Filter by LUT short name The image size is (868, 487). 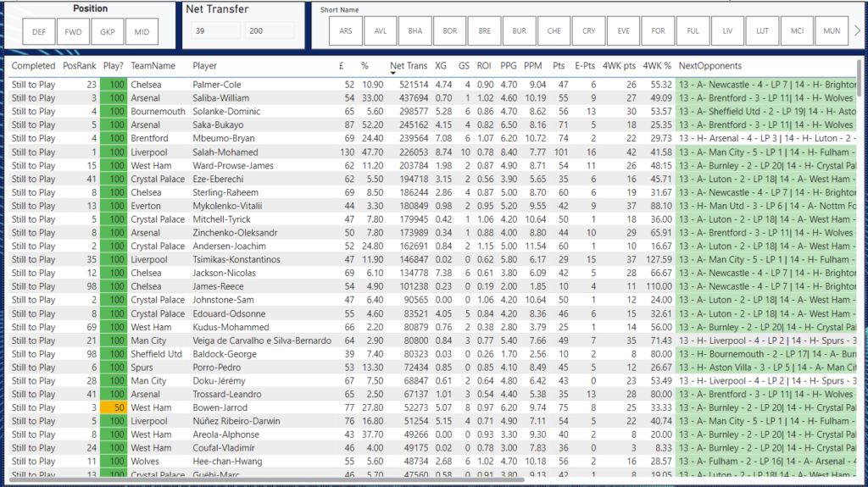[x=762, y=31]
